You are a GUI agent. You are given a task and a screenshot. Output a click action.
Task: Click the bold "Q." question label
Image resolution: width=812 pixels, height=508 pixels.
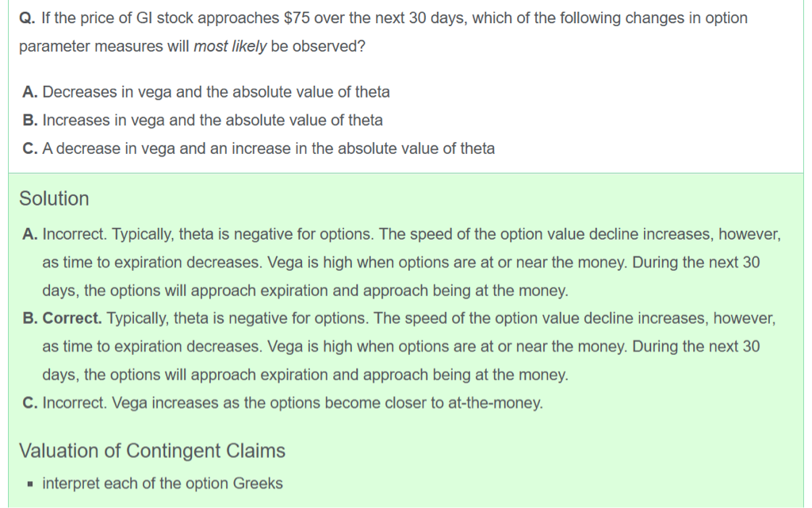coord(25,17)
